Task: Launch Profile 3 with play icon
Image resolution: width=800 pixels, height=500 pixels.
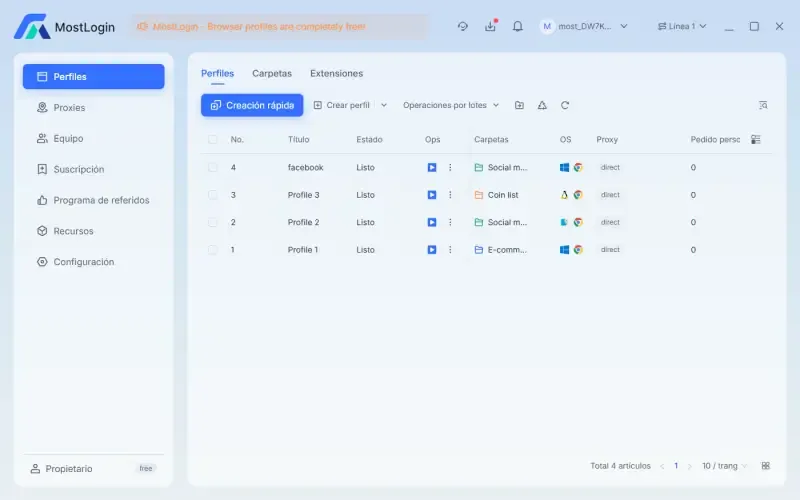Action: point(432,195)
